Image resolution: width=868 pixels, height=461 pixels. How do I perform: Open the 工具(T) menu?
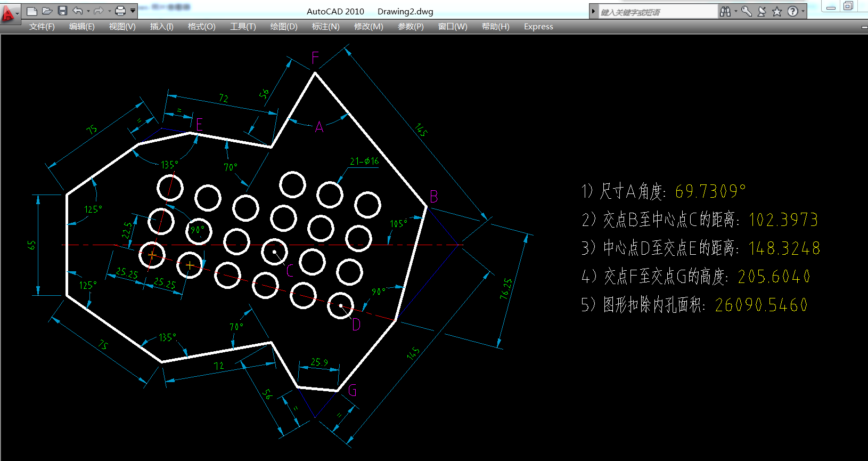(243, 27)
